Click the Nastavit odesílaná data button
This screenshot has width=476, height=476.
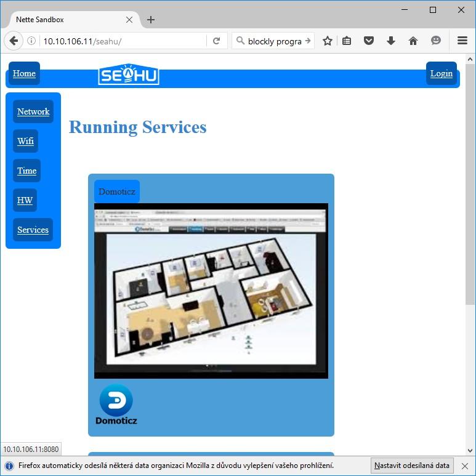412,466
